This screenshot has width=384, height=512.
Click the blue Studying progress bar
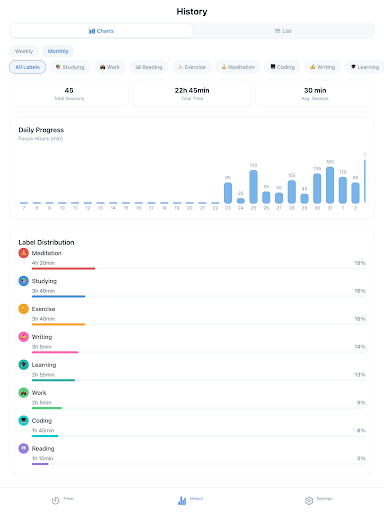pyautogui.click(x=58, y=296)
